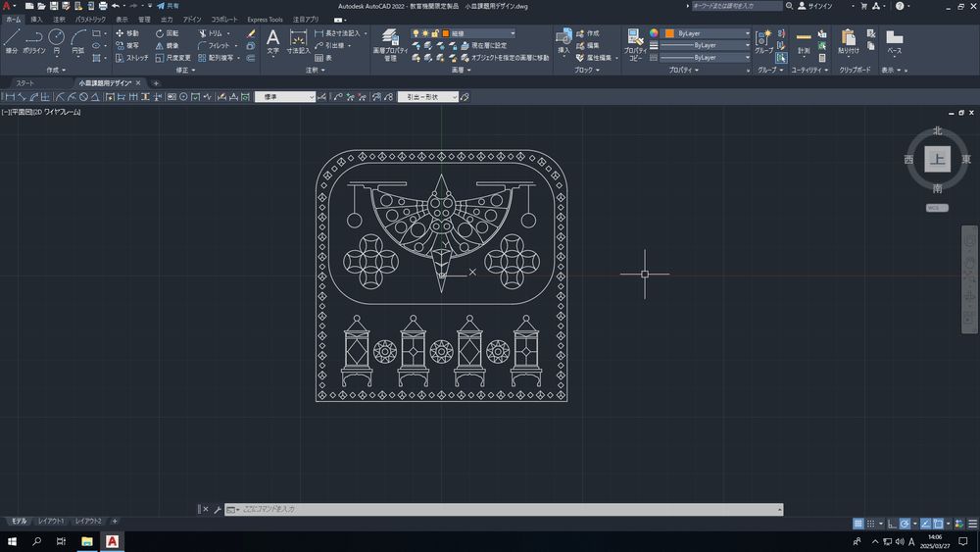Click the 移動 (Move) tool
Image resolution: width=980 pixels, height=552 pixels.
pos(126,33)
